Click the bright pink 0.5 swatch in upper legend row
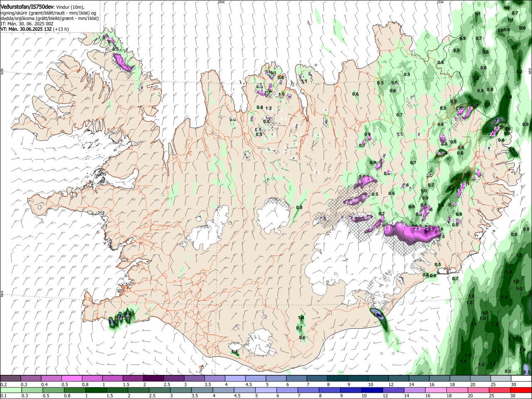 [x=71, y=379]
